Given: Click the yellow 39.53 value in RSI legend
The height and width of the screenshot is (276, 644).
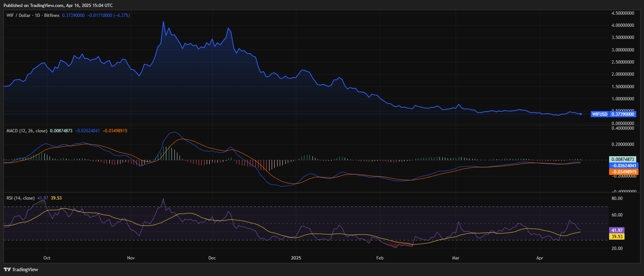Looking at the screenshot, I should 56,198.
